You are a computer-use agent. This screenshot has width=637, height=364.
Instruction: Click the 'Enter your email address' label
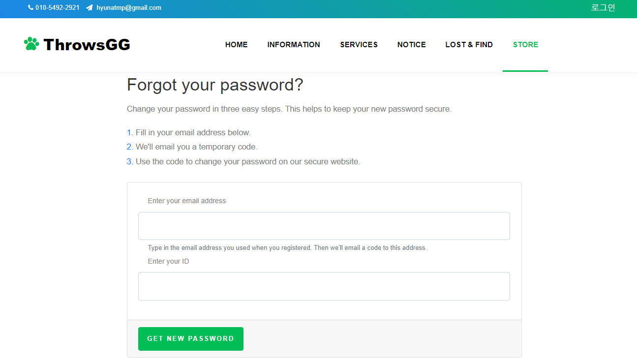tap(187, 201)
